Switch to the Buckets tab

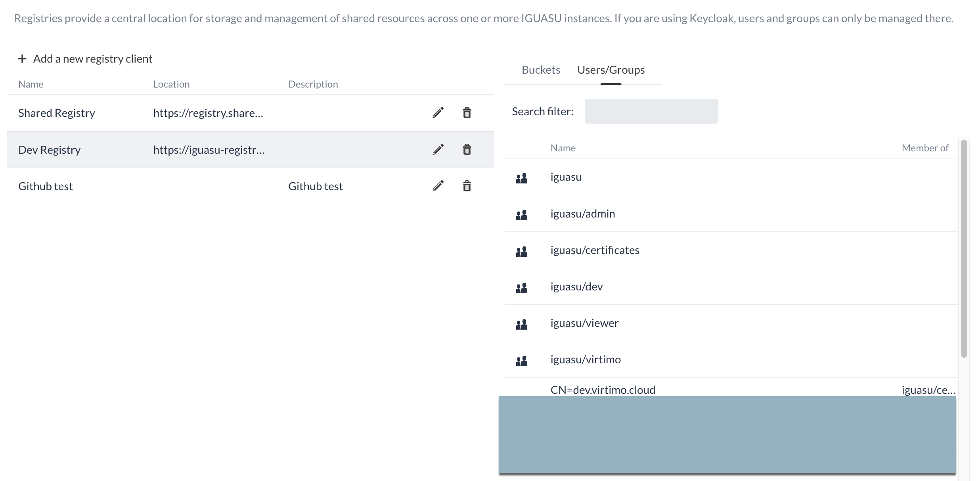pos(540,69)
